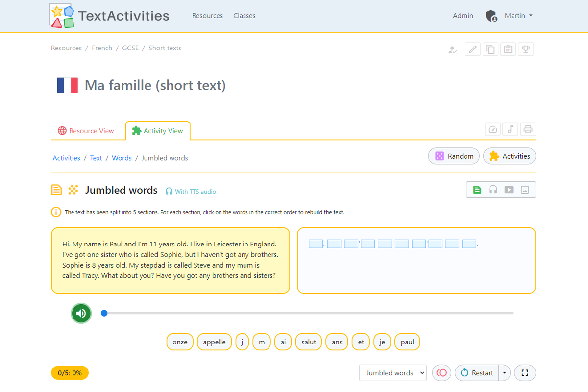588x392 pixels.
Task: Open the Martin user menu
Action: [518, 16]
